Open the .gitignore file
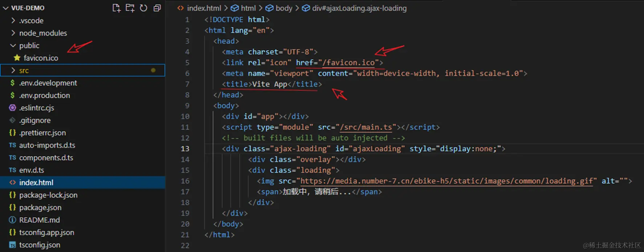 [x=35, y=120]
